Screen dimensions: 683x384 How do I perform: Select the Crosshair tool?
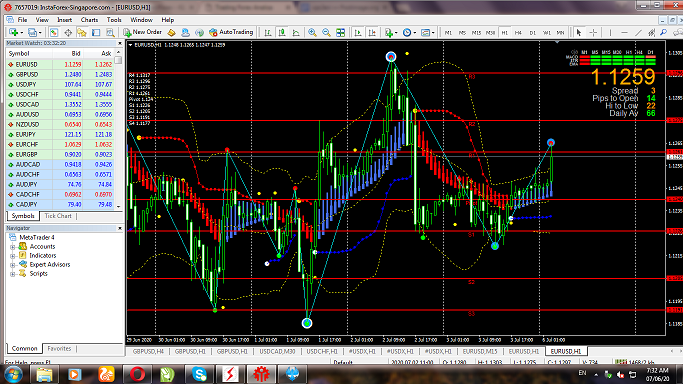593,33
